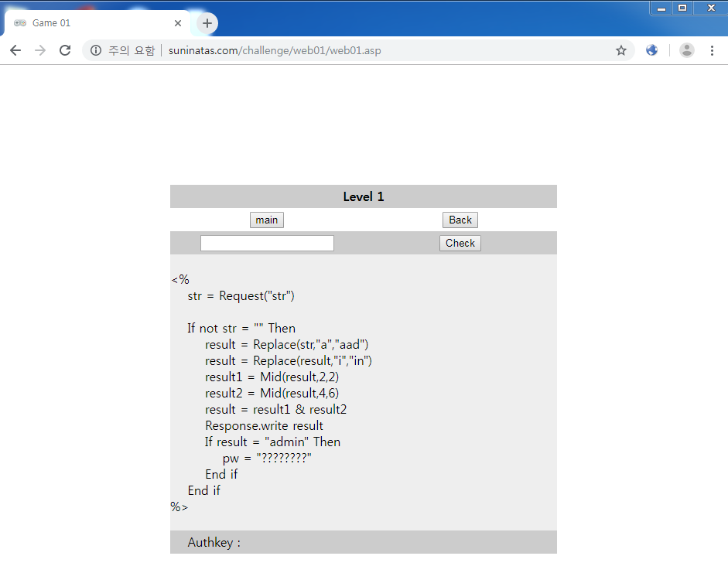
Task: Click the line str = Request("str")
Action: (x=241, y=295)
